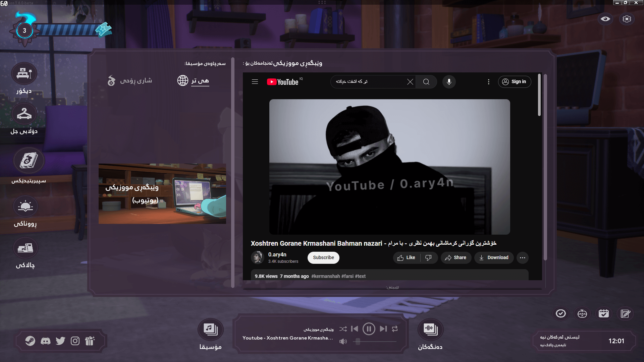Click the #kermanshah hashtag link
Viewport: 644px width, 362px height.
pos(326,276)
